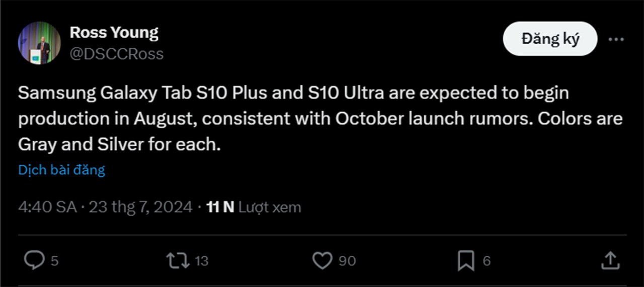Viewport: 644px width, 287px height.
Task: Click the bookmark count of 6
Action: [x=487, y=261]
